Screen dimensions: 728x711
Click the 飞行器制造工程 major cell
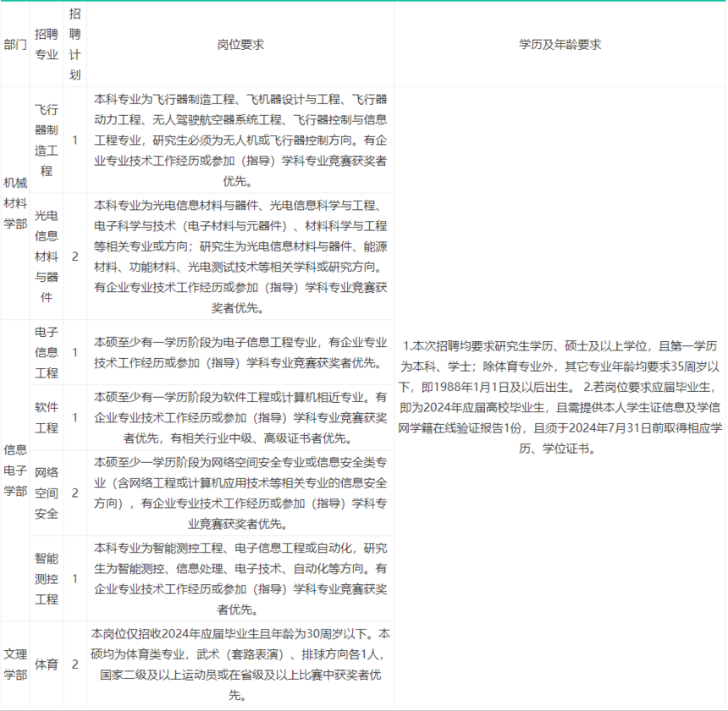[x=47, y=141]
